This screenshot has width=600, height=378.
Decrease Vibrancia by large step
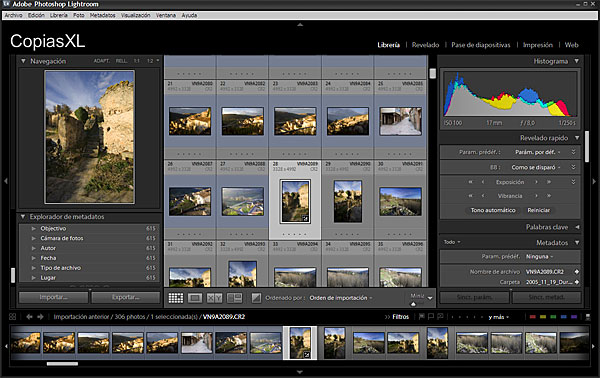(x=470, y=196)
